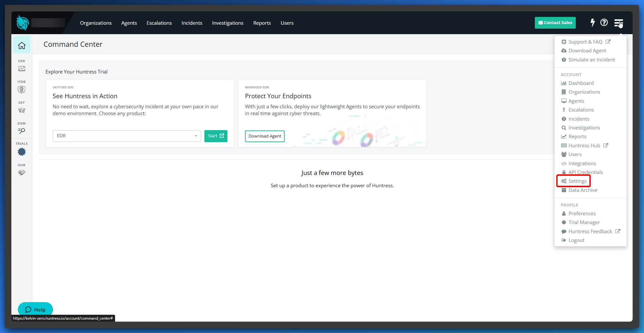Click the green Start button
Viewport: 644px width, 333px height.
(216, 136)
